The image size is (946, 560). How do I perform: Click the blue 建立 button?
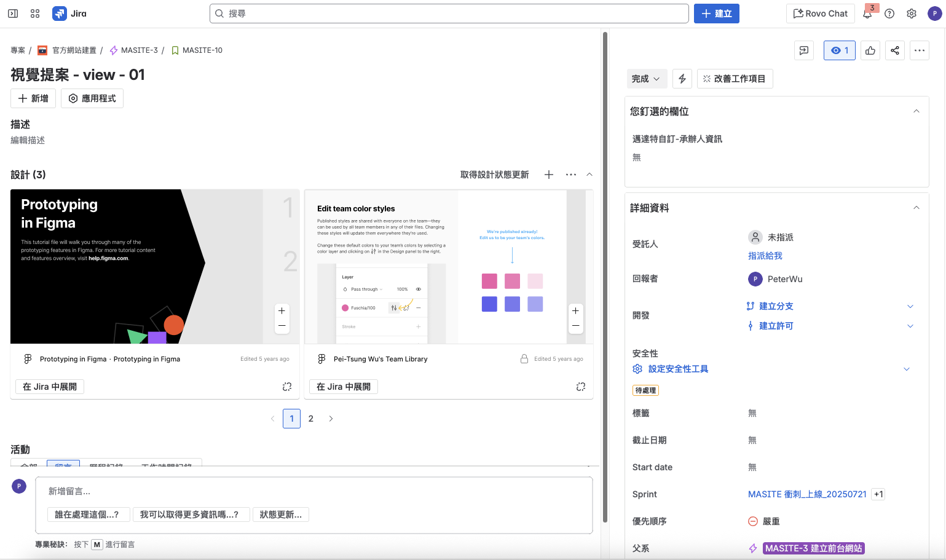(x=716, y=14)
